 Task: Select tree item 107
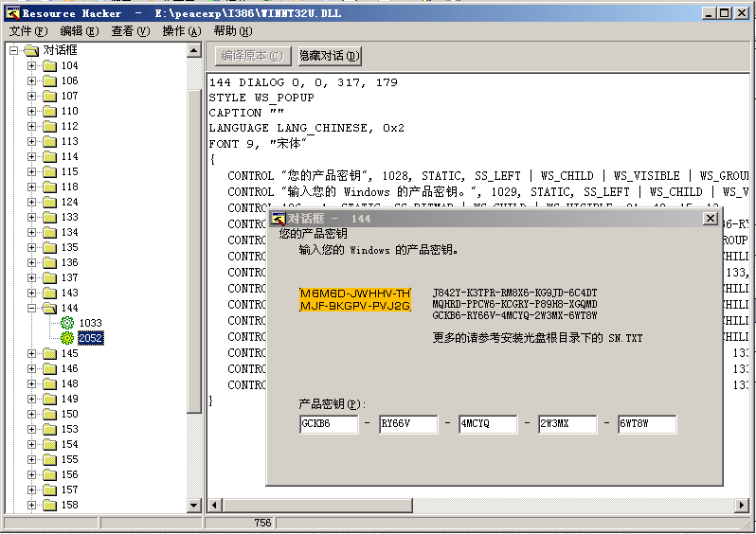69,96
